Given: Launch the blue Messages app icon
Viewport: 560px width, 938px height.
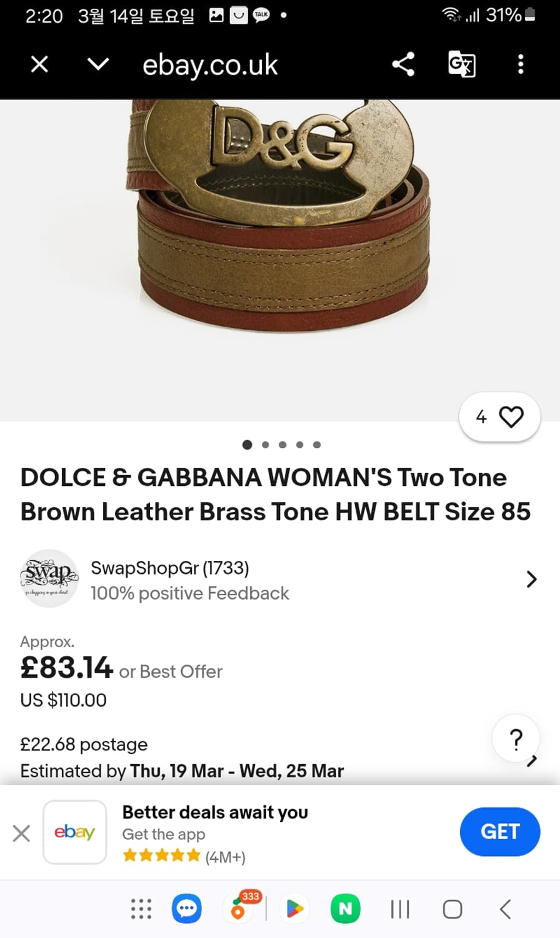Looking at the screenshot, I should click(187, 909).
